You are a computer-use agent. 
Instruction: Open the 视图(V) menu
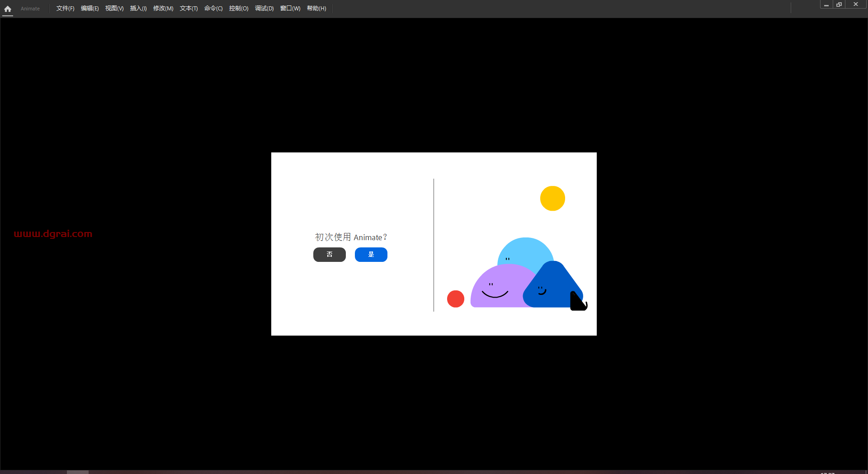114,8
